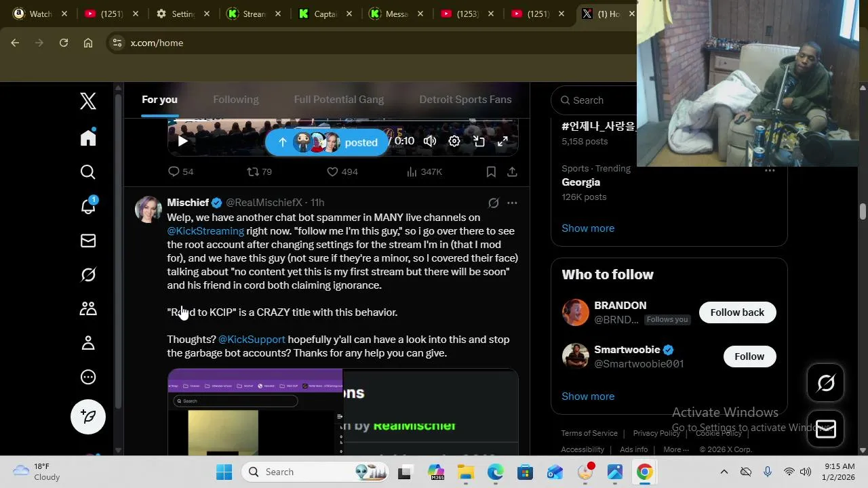The image size is (868, 488).
Task: Click the new posts pill
Action: [327, 142]
